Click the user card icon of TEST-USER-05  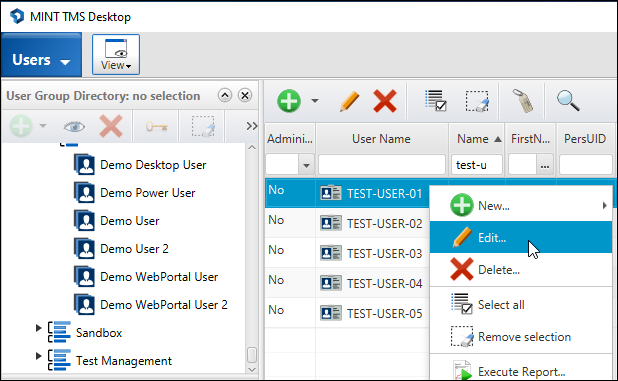(x=331, y=313)
